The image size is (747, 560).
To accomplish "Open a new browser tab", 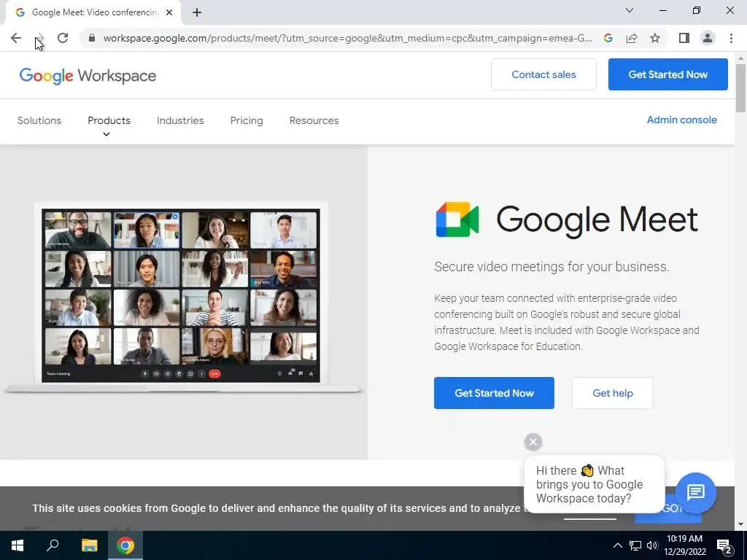I will coord(197,12).
